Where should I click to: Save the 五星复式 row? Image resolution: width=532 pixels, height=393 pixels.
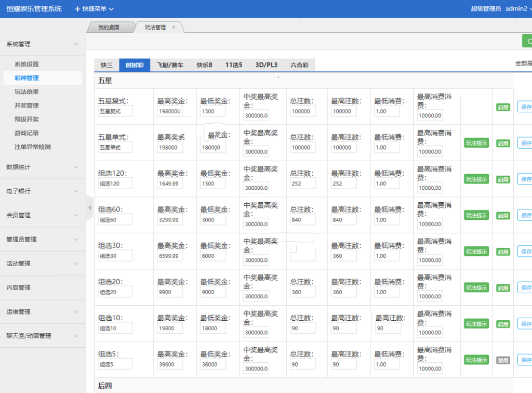pos(525,107)
